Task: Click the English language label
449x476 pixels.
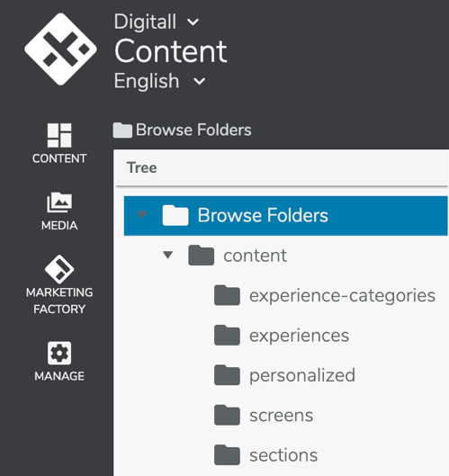Action: point(147,81)
